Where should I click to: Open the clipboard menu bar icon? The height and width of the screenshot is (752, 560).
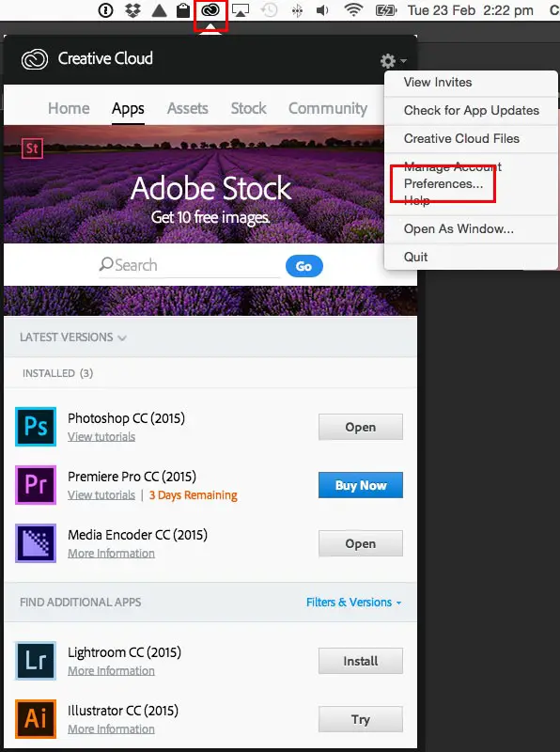[183, 10]
